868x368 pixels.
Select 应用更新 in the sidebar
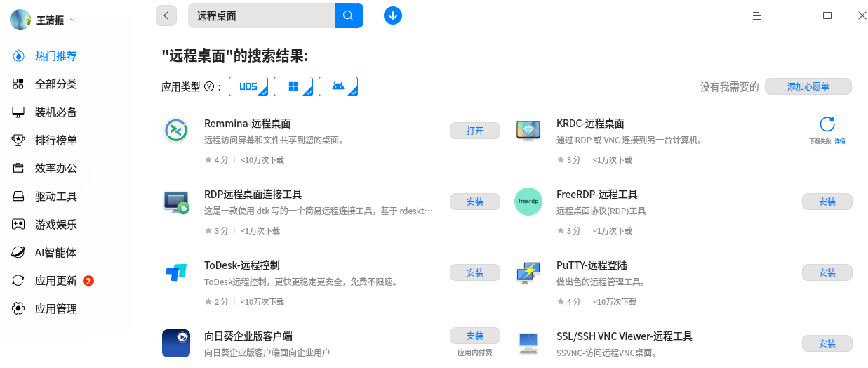56,281
